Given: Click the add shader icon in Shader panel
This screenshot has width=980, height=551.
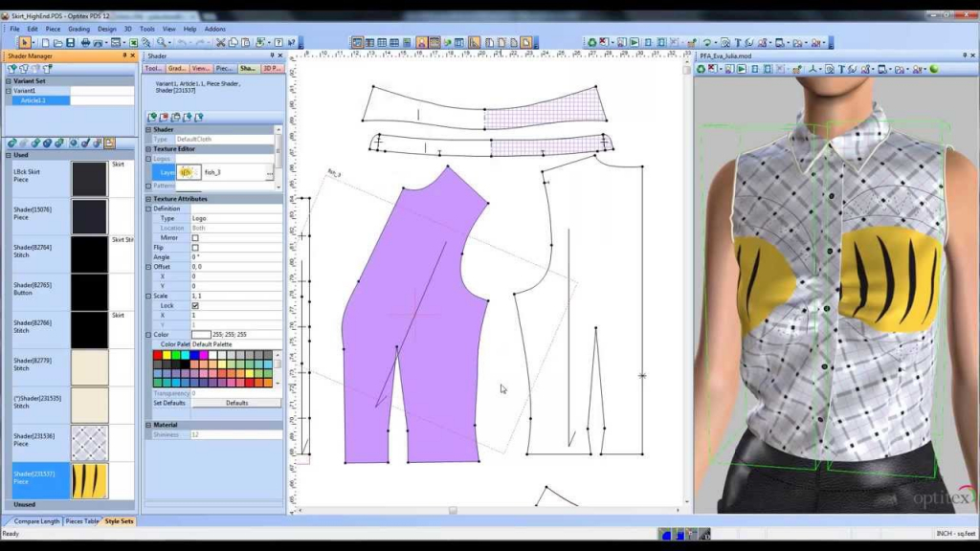Looking at the screenshot, I should pos(152,117).
